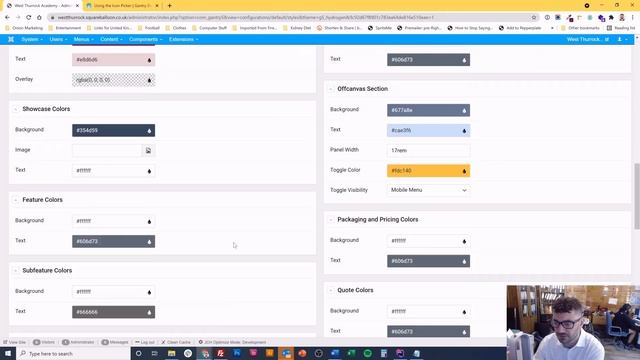Viewport: 640px width, 360px height.
Task: Open picker droplet for Offcanvas Text
Action: [464, 131]
